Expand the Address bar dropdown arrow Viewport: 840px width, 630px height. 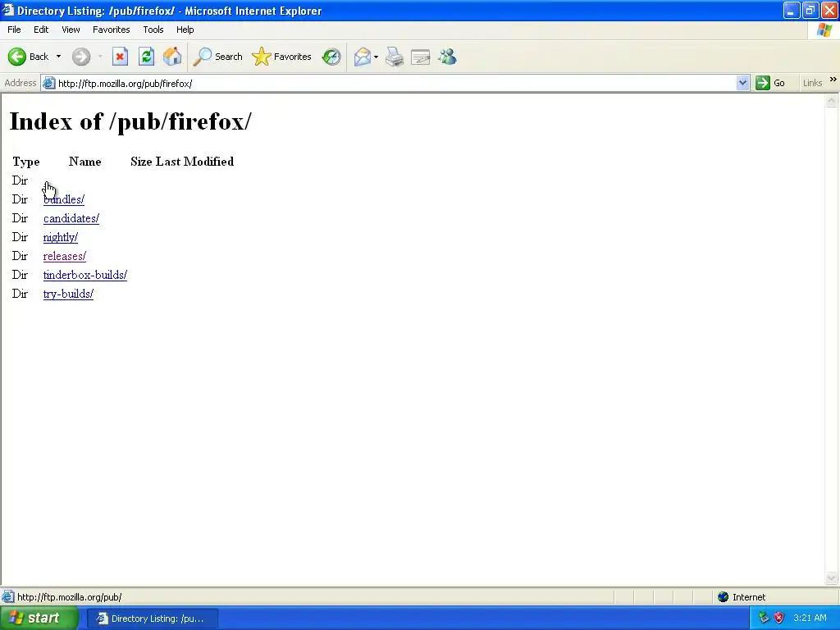coord(742,83)
